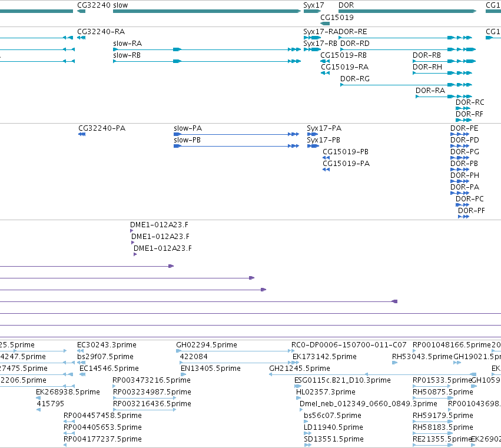The height and width of the screenshot is (448, 501).
Task: Click the CG32240 gene label
Action: (x=94, y=5)
